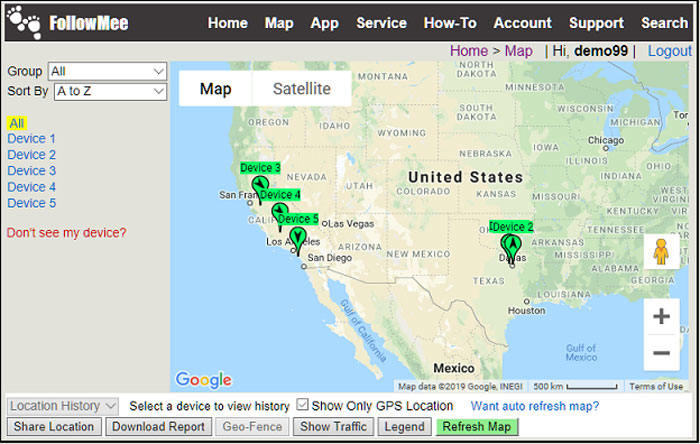Click the 500 km map scale control
Screen dimensions: 700x444
click(575, 386)
